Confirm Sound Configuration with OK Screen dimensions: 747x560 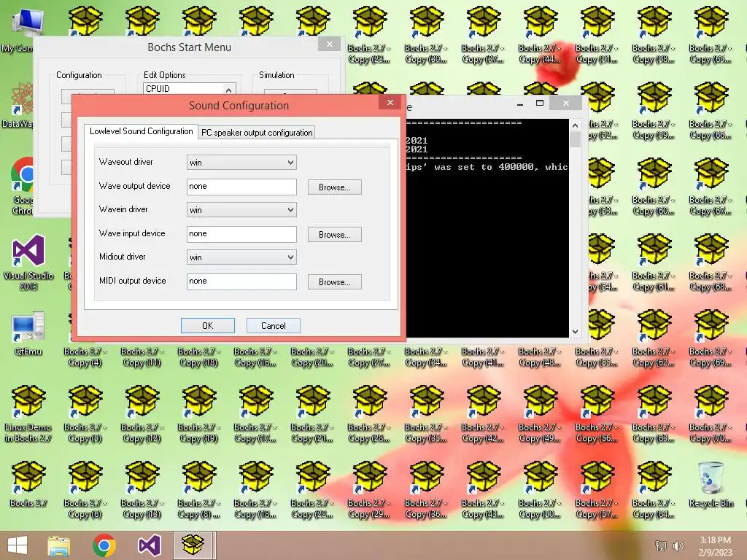coord(208,326)
